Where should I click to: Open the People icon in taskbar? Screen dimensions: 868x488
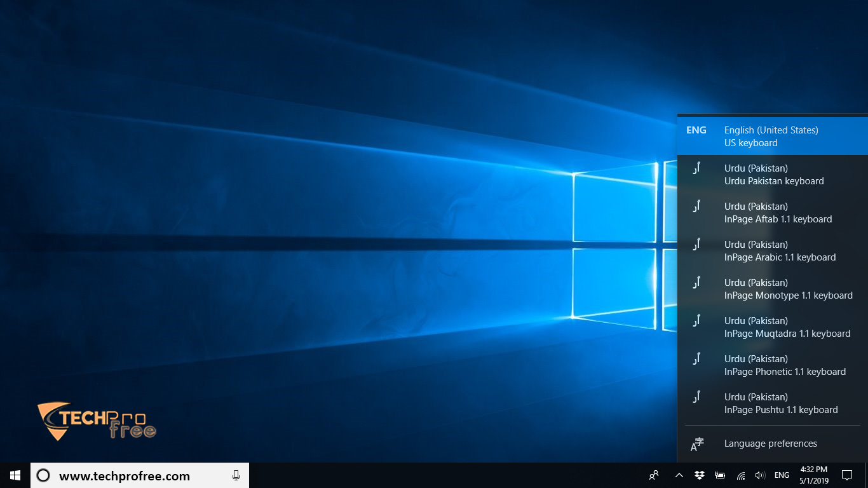pos(654,475)
